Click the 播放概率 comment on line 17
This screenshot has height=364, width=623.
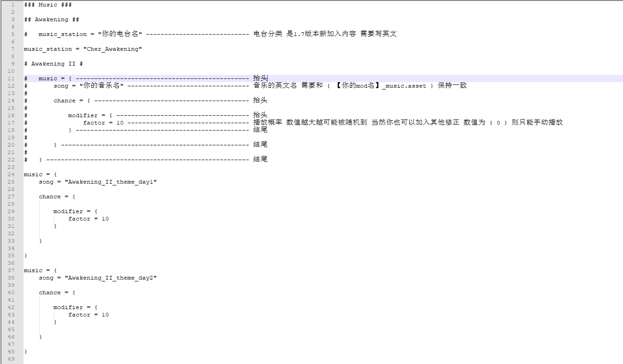[268, 123]
